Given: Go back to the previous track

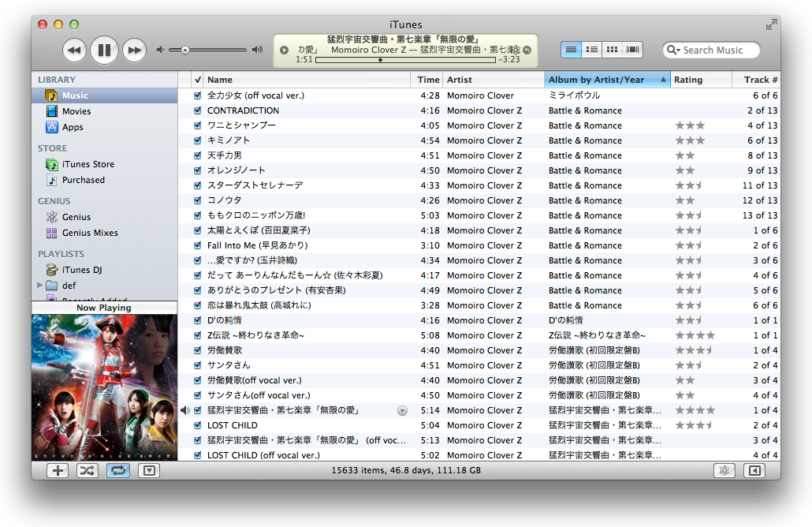Looking at the screenshot, I should [73, 50].
